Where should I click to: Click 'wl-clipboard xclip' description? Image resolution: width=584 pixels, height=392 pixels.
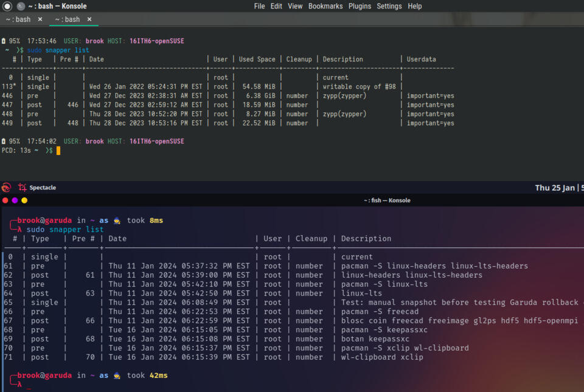382,357
